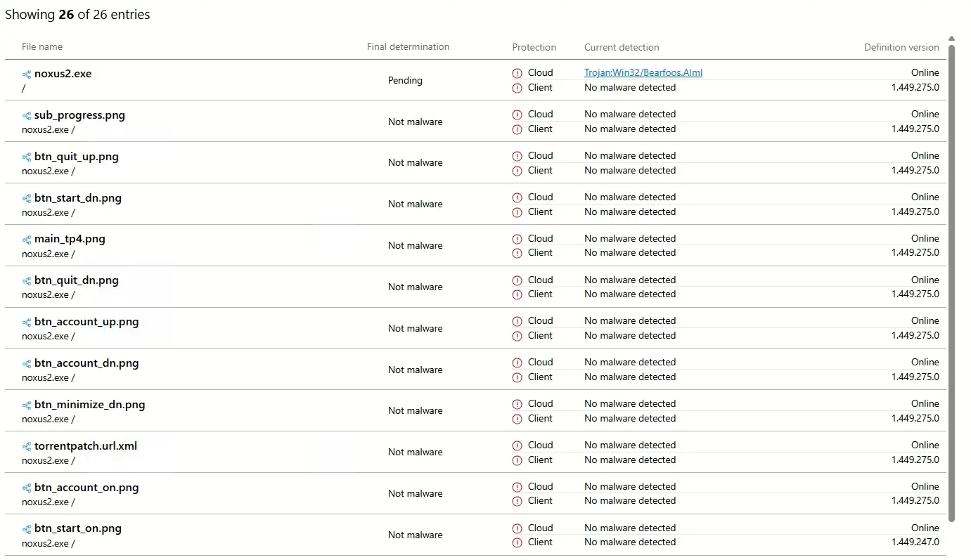Click the Client alert icon in noxus2.exe row

517,88
